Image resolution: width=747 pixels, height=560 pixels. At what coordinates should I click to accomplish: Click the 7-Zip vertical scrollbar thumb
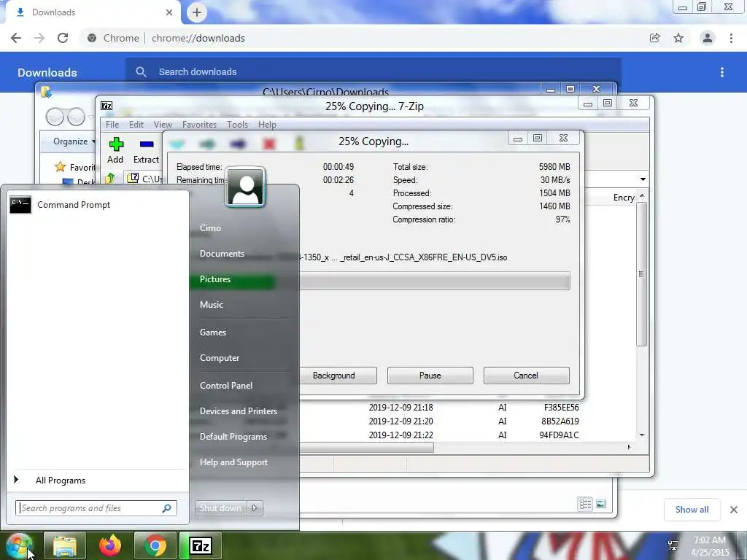[641, 274]
